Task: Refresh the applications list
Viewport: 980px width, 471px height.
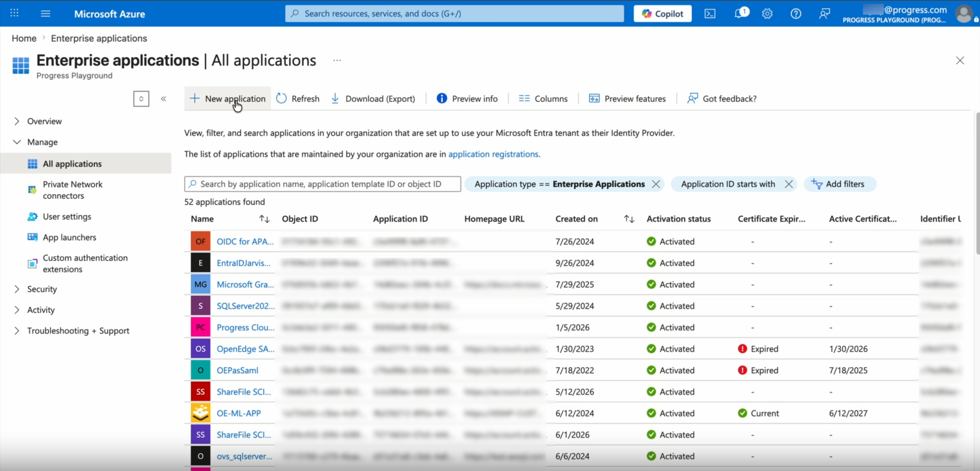Action: coord(298,99)
